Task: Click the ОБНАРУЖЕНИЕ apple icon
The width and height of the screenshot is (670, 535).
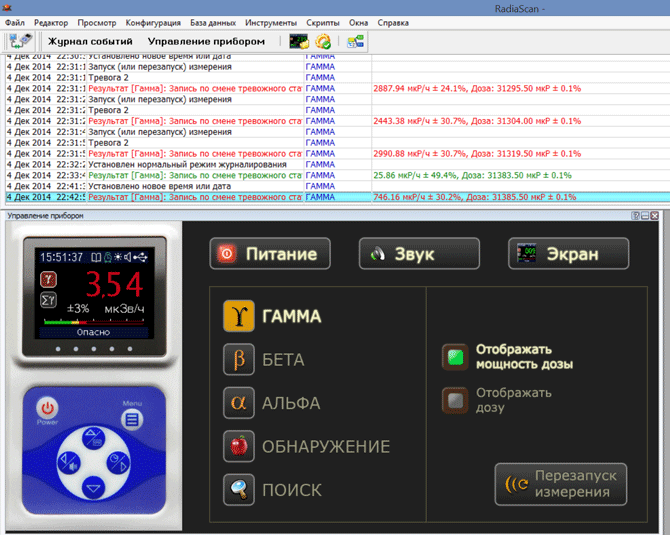Action: pos(238,446)
